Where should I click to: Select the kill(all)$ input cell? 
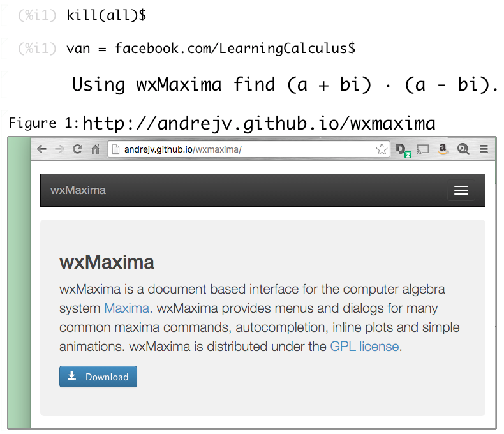[x=106, y=15]
